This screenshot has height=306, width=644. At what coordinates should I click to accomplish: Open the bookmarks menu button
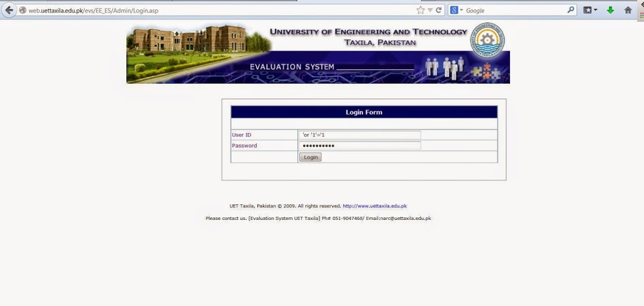point(590,10)
